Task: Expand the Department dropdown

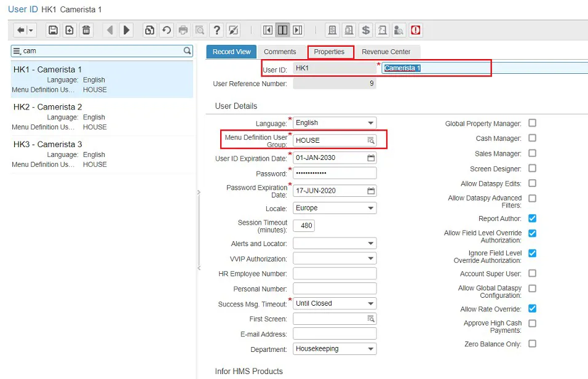Action: 335,349
